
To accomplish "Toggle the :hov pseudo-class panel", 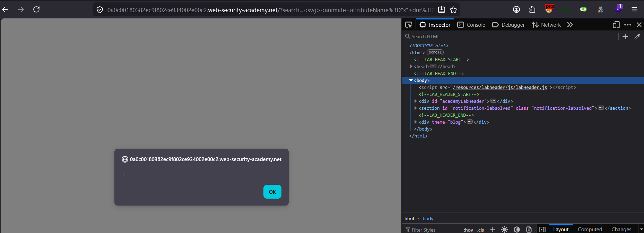I will point(468,230).
